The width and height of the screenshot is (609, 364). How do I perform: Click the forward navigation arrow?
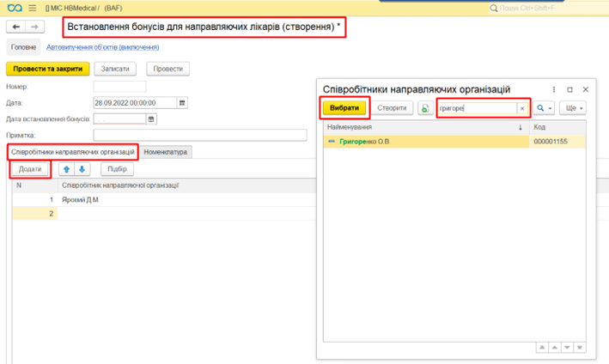tap(36, 27)
